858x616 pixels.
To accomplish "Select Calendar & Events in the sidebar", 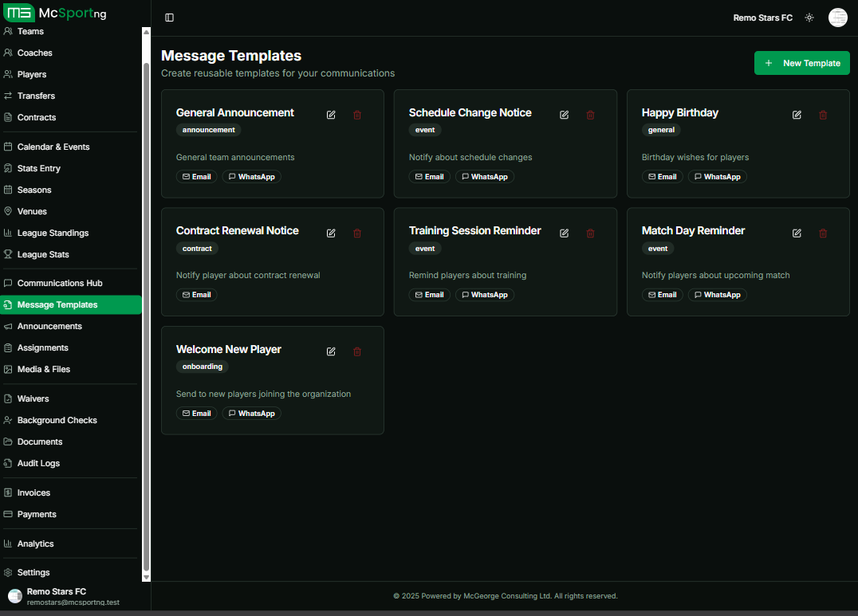I will click(53, 147).
